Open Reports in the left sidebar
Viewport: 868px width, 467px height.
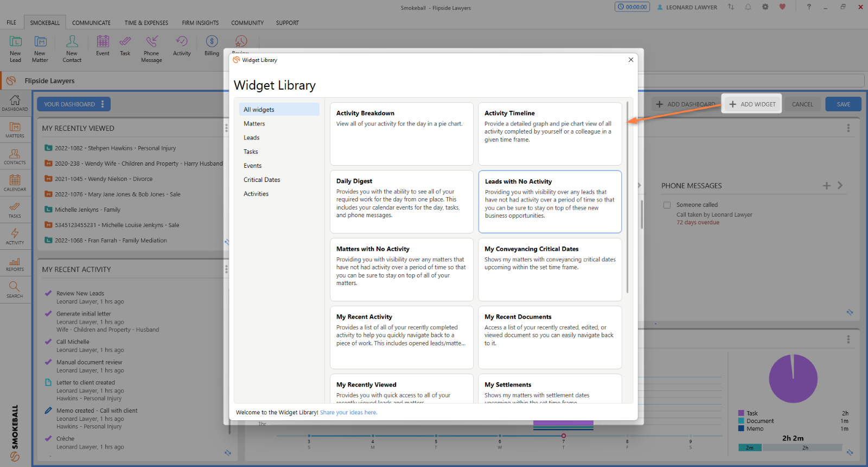[x=15, y=263]
